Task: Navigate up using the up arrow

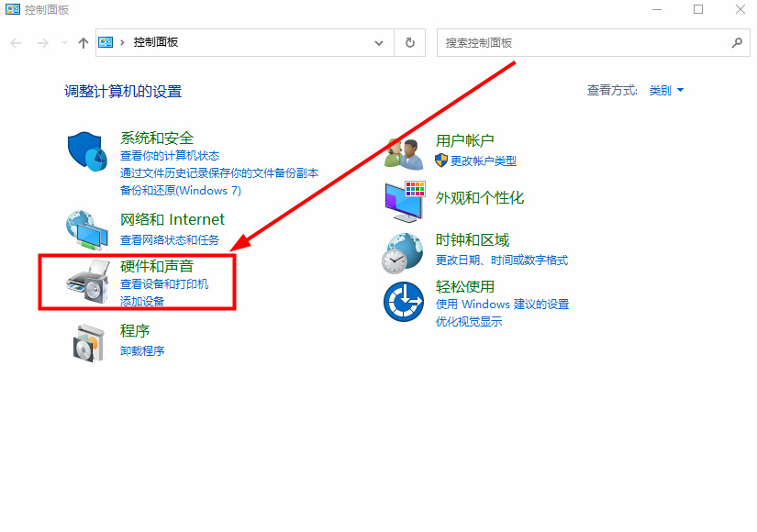Action: pyautogui.click(x=83, y=42)
